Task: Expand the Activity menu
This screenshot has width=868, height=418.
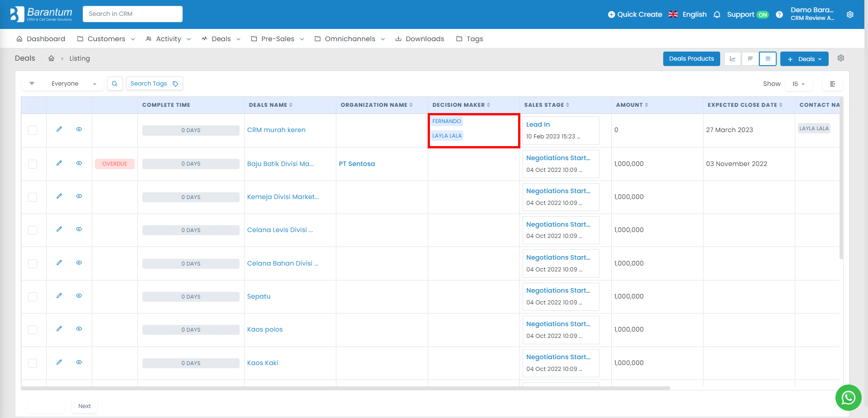Action: tap(168, 39)
